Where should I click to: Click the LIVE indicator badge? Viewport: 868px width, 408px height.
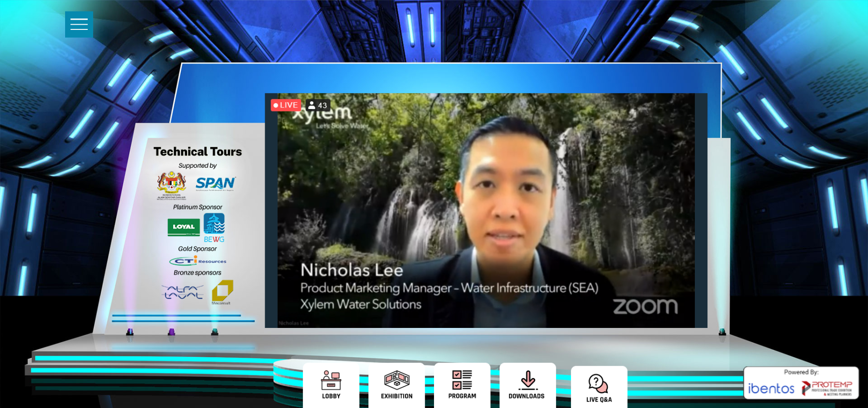pyautogui.click(x=286, y=105)
